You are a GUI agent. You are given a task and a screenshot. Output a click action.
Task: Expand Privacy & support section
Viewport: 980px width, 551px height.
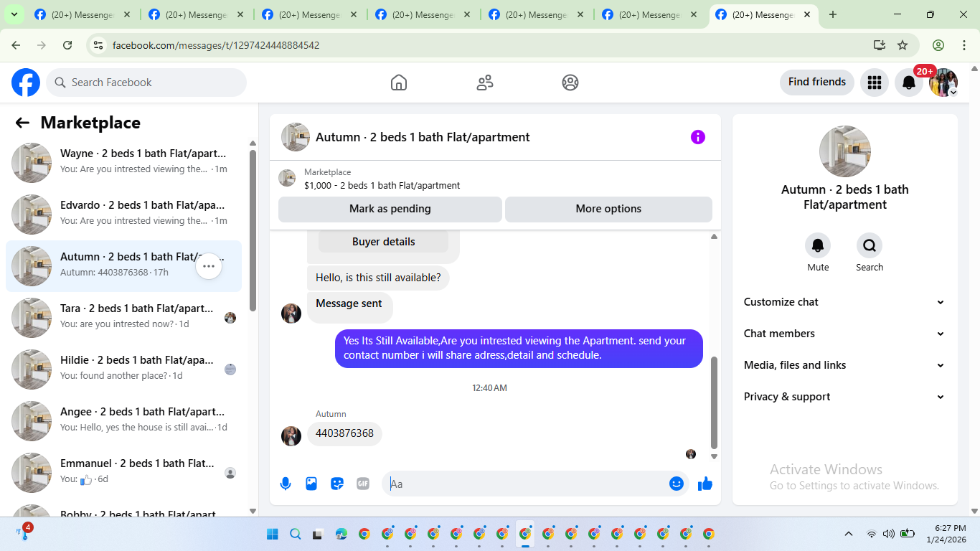(x=845, y=397)
